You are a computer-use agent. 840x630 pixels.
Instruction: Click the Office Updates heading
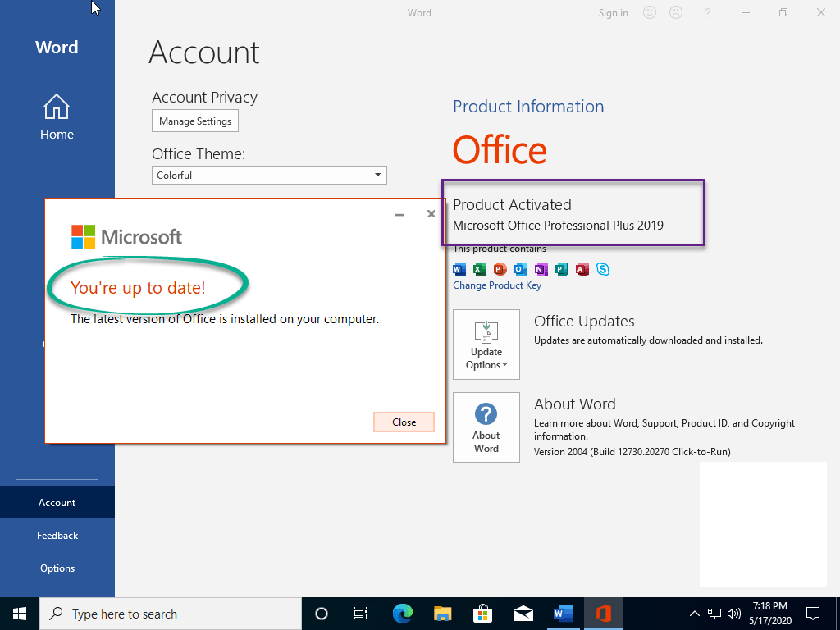point(584,322)
